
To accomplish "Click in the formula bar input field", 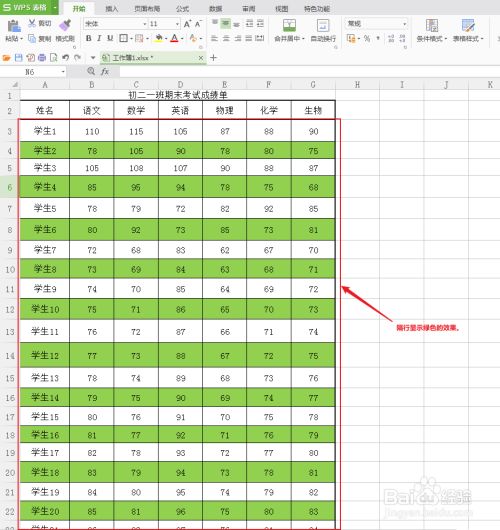I will (310, 71).
